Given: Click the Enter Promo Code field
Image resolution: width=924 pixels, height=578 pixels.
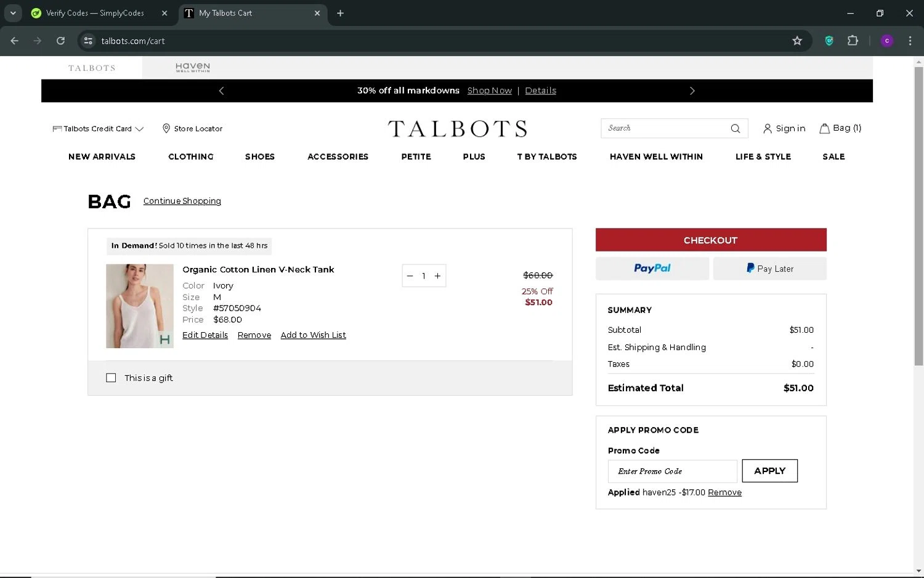Looking at the screenshot, I should click(x=672, y=471).
